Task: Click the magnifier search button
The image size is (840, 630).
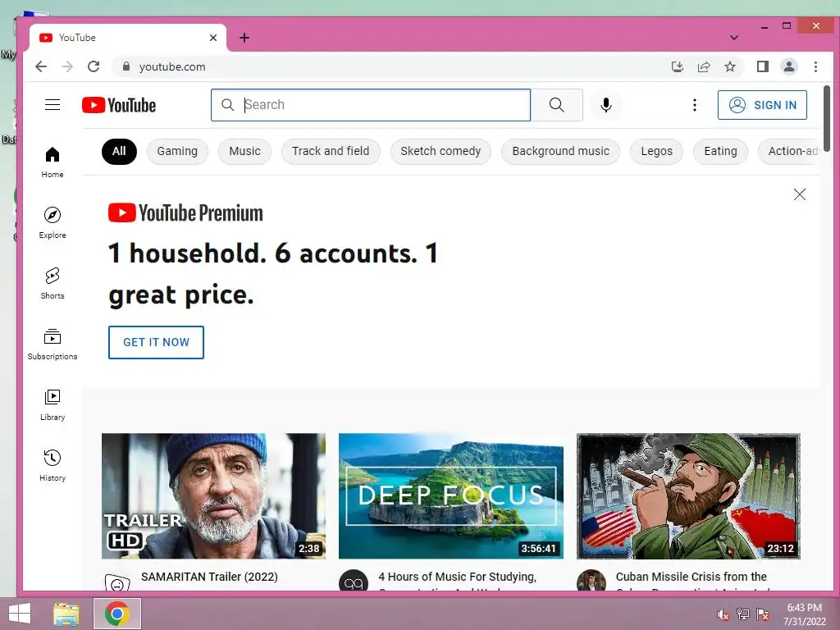Action: pos(557,105)
